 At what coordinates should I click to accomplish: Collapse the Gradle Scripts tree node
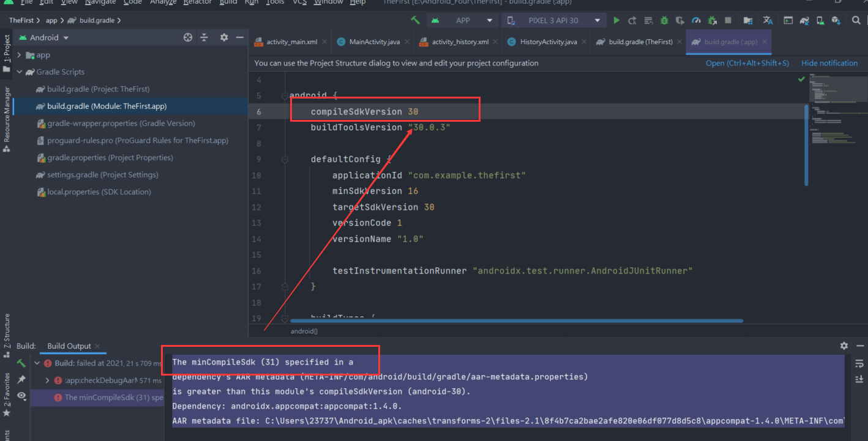(x=19, y=72)
